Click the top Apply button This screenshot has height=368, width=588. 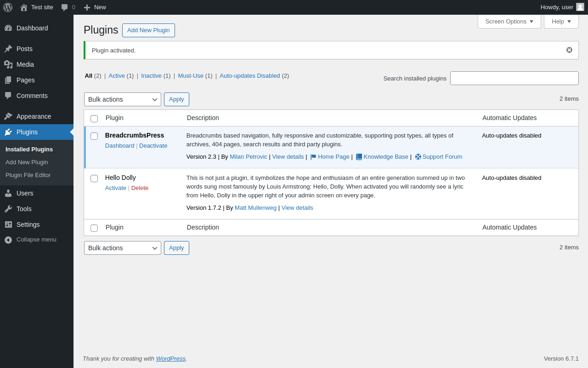[x=176, y=99]
